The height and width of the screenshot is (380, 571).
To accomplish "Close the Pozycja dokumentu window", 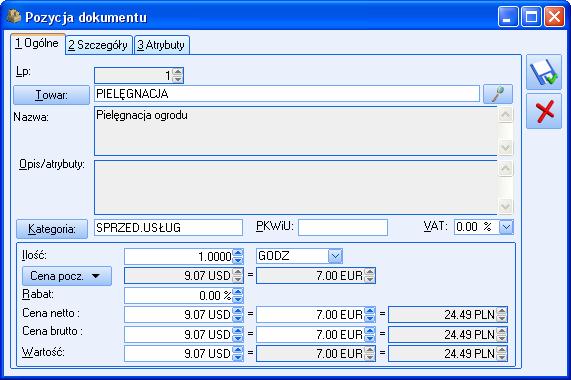I will tap(554, 17).
